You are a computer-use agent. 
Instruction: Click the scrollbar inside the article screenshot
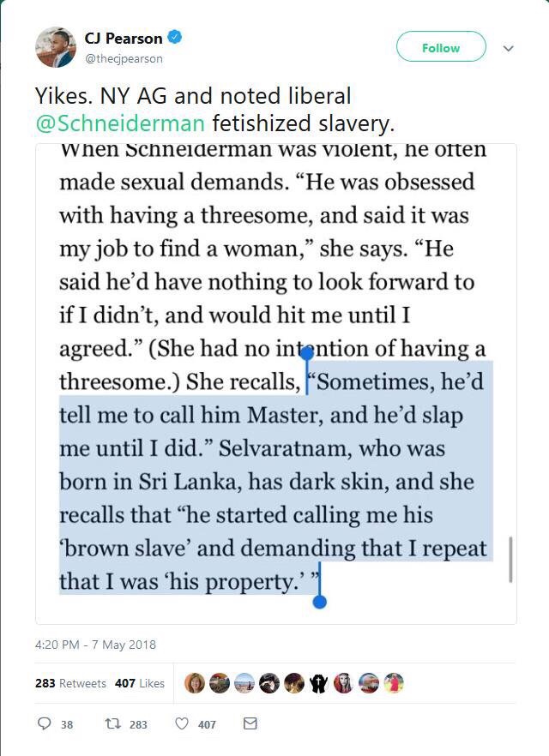[x=511, y=559]
